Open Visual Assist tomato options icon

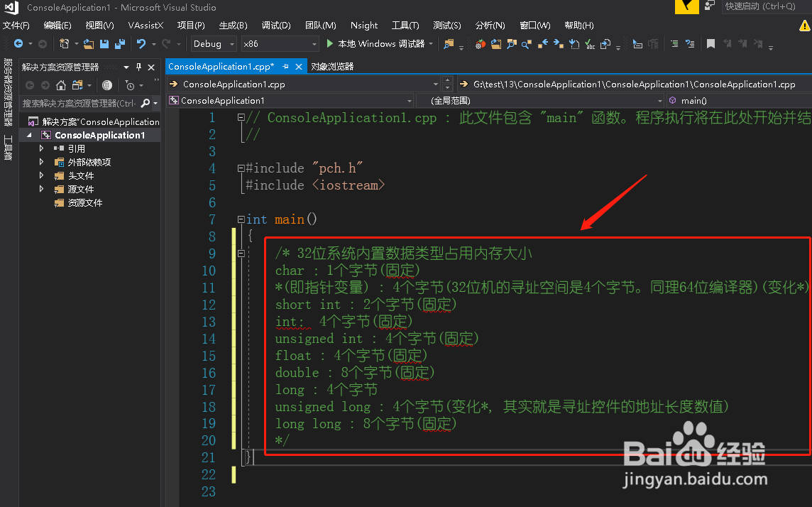(x=481, y=44)
